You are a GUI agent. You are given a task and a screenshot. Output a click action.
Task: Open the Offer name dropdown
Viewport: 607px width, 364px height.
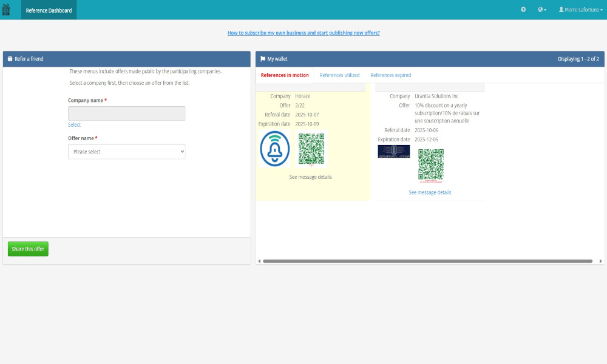point(126,152)
